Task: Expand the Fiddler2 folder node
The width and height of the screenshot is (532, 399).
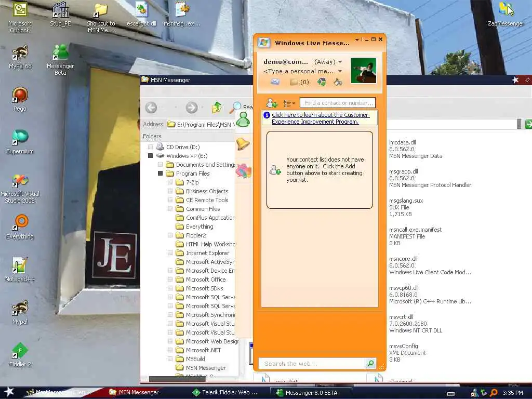Action: [170, 235]
